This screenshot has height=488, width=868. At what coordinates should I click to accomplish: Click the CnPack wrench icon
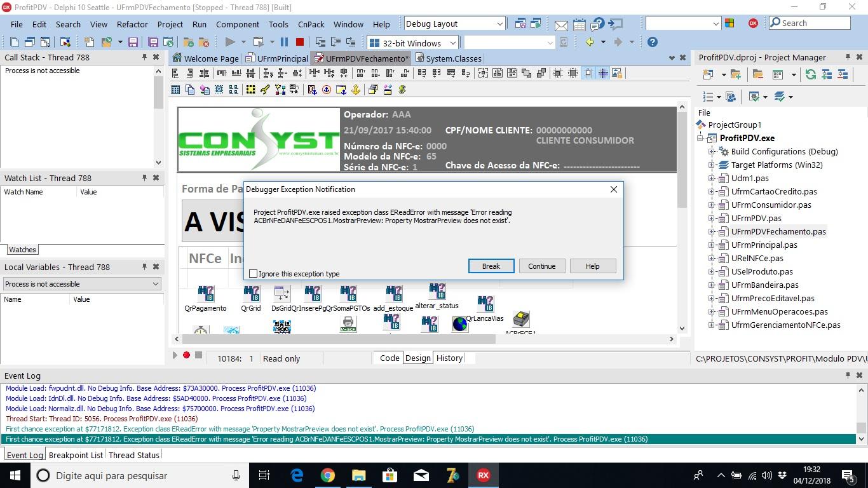coord(265,90)
